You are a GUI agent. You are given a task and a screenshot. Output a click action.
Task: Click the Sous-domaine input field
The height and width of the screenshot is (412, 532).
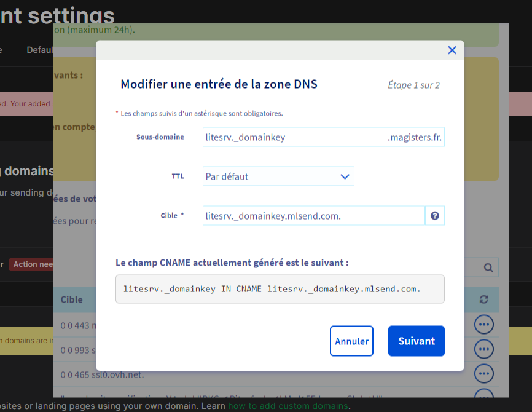[293, 137]
